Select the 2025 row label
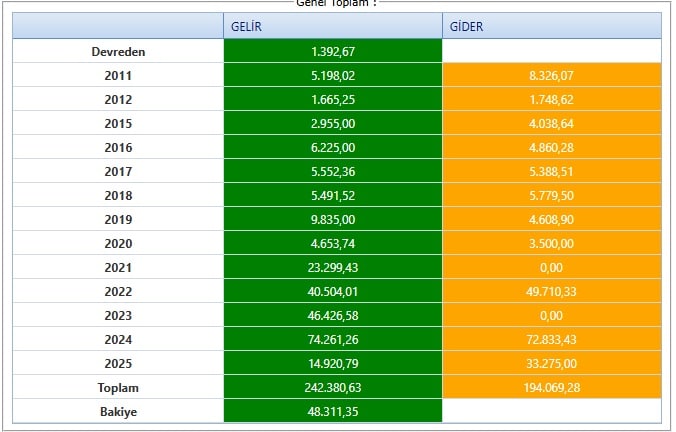Screen dimensions: 676x432 118,363
